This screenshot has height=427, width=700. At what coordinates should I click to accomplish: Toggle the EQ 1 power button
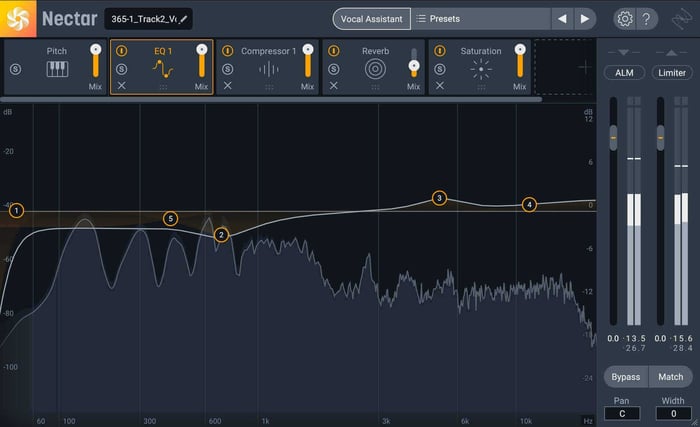[121, 51]
